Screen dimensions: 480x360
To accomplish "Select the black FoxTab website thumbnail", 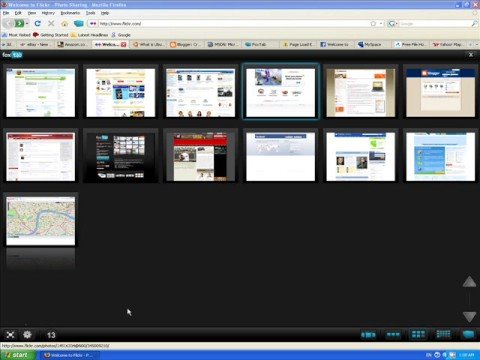I will tap(121, 156).
